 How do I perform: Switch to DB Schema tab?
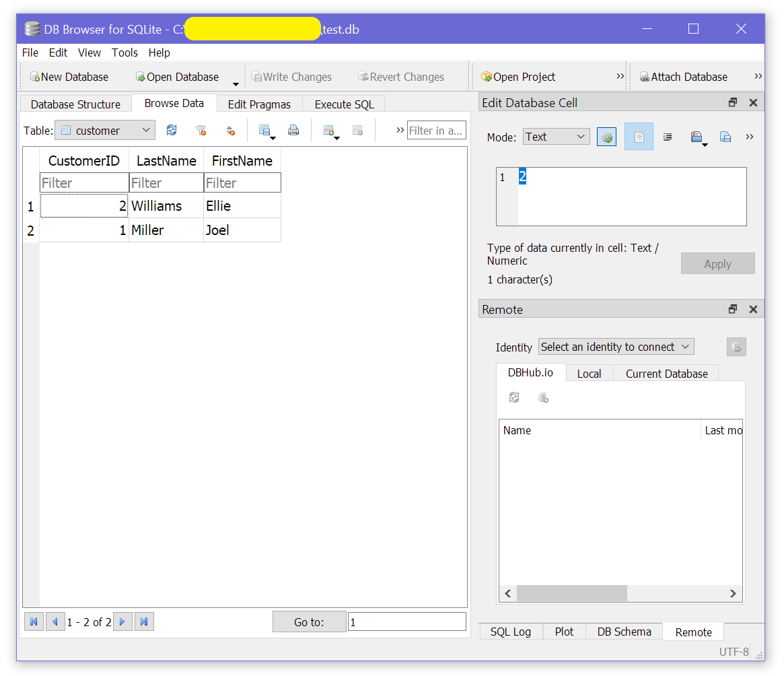pyautogui.click(x=624, y=632)
